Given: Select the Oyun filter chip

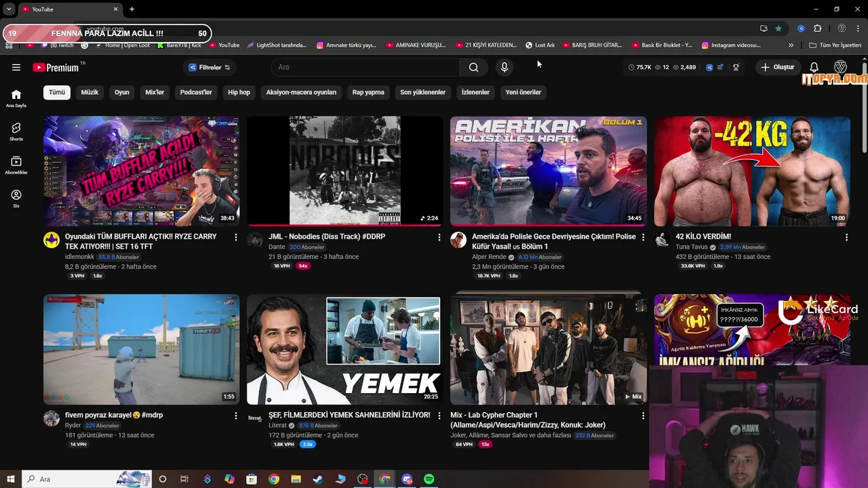Looking at the screenshot, I should click(x=122, y=92).
